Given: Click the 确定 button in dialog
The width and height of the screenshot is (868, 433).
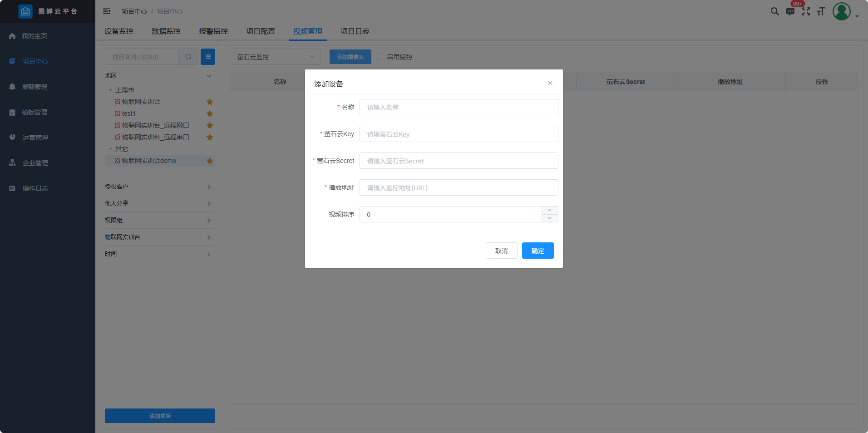Looking at the screenshot, I should pyautogui.click(x=538, y=251).
